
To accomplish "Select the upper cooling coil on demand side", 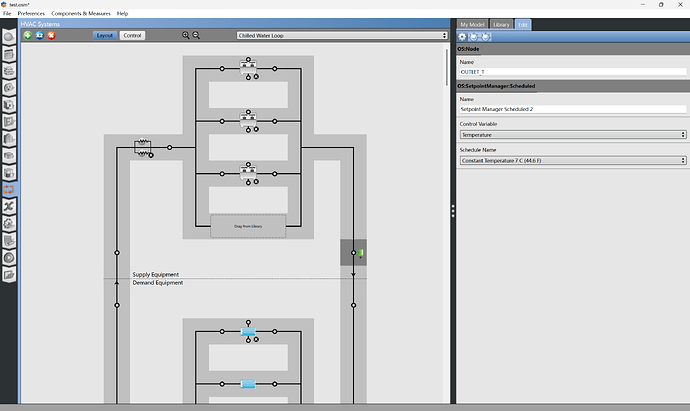I will [248, 331].
